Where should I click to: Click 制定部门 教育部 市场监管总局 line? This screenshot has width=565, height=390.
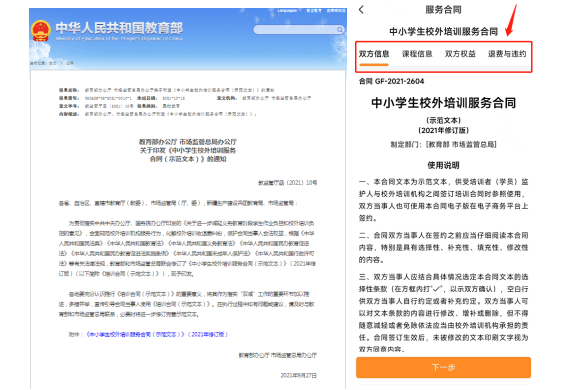pos(443,145)
